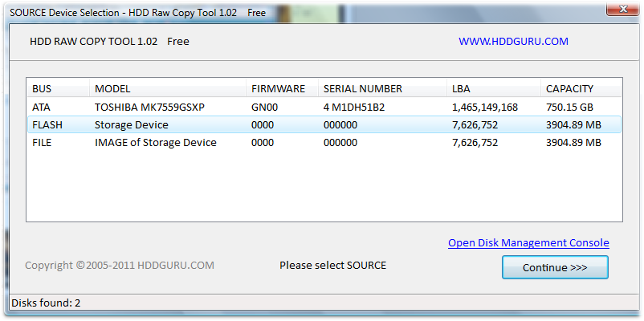Click the BUS column header
644x321 pixels.
58,88
